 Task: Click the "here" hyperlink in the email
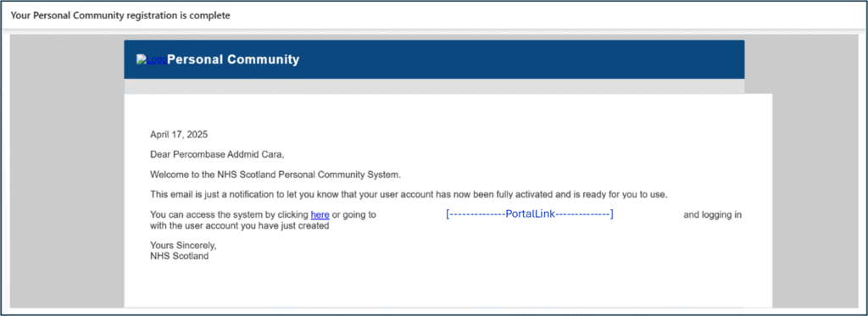pos(320,214)
